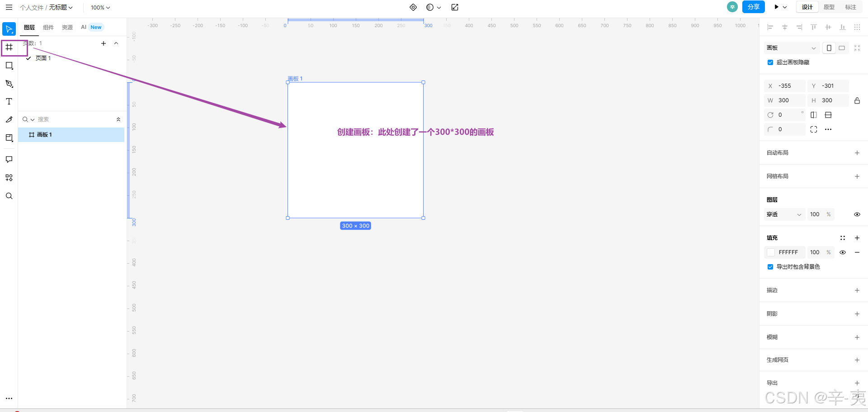Select the Pen tool
This screenshot has width=868, height=412.
tap(9, 84)
